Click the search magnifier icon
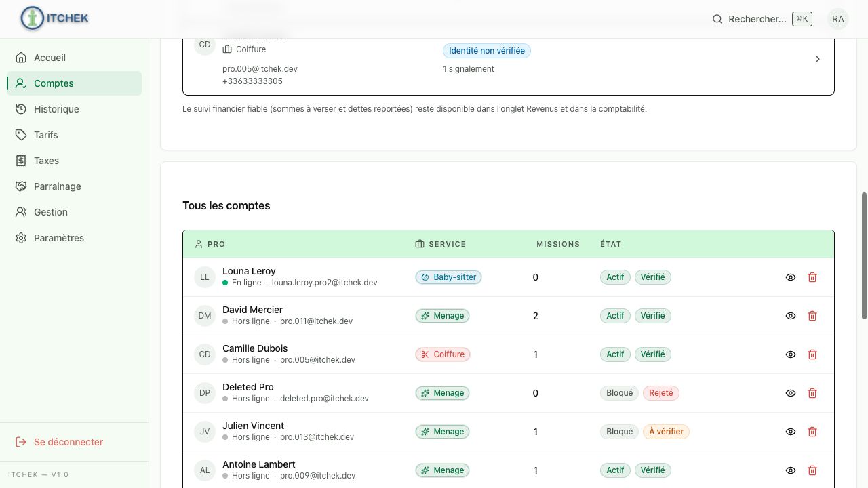This screenshot has height=488, width=868. tap(717, 19)
